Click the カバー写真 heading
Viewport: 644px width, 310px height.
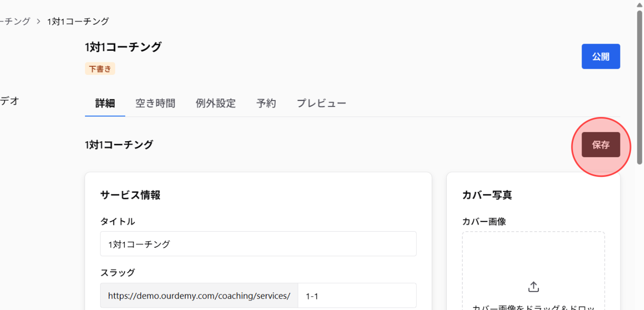tap(487, 195)
